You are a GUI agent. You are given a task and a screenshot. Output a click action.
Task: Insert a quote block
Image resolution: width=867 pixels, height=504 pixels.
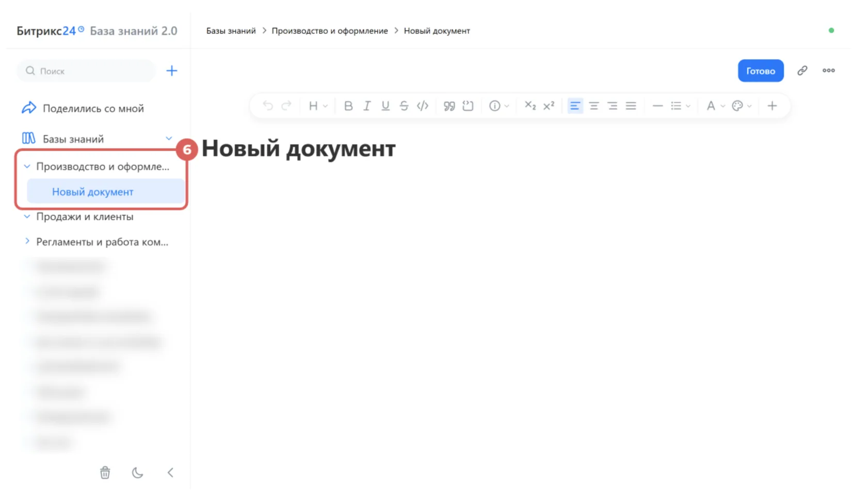pyautogui.click(x=449, y=106)
